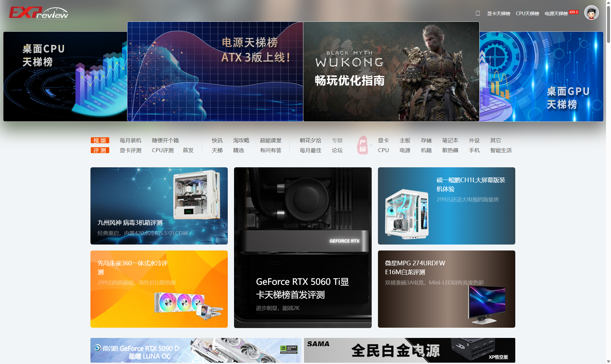The width and height of the screenshot is (611, 364).
Task: Open the 硕一鲲鹏CH1L大屏幕版装机体验 card
Action: 447,206
